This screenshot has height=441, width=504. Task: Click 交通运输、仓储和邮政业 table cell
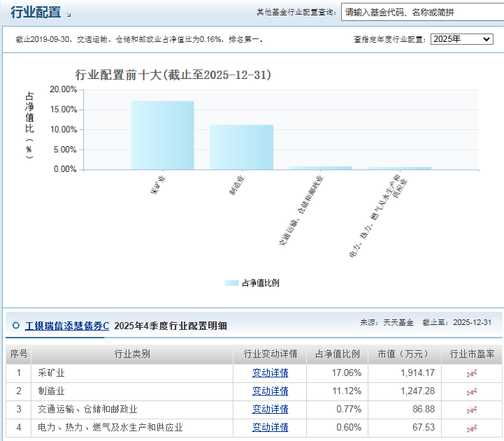pyautogui.click(x=132, y=410)
